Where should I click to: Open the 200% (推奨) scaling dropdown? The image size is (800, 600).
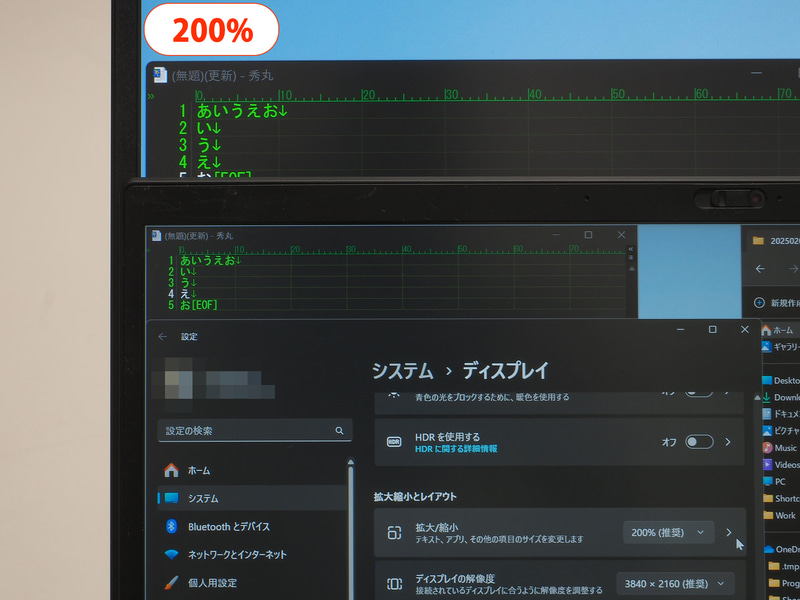(668, 532)
